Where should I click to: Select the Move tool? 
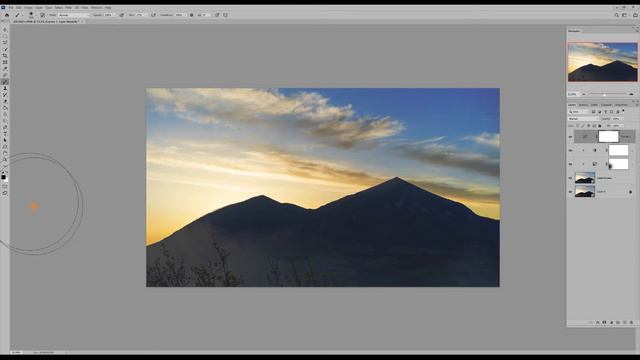[x=5, y=30]
